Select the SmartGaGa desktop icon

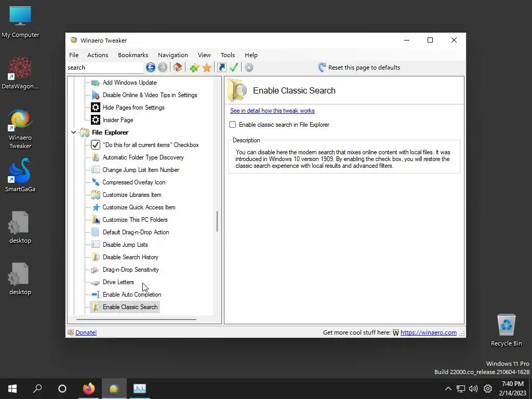[x=20, y=175]
